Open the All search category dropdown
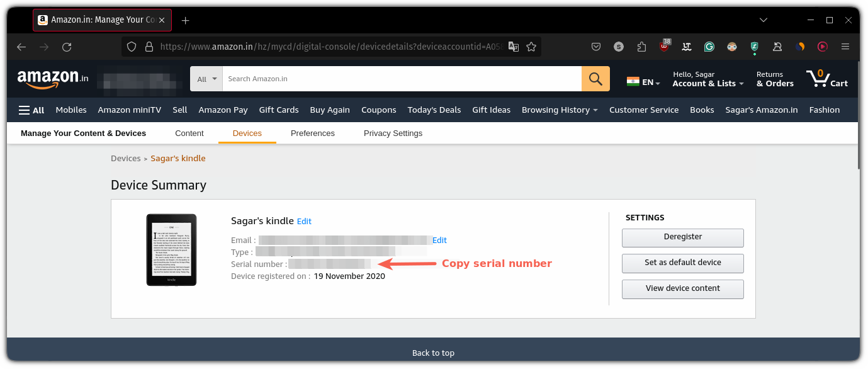868x369 pixels. pos(206,79)
